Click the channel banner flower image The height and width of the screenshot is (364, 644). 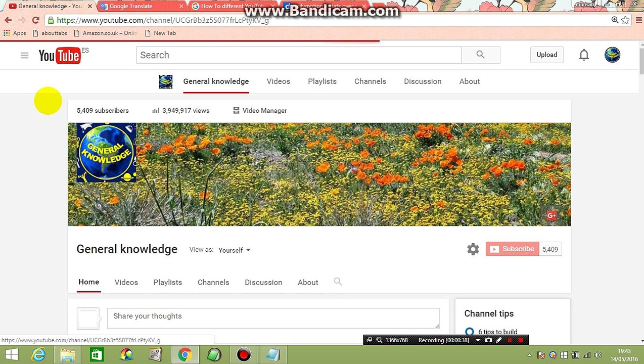(x=319, y=174)
